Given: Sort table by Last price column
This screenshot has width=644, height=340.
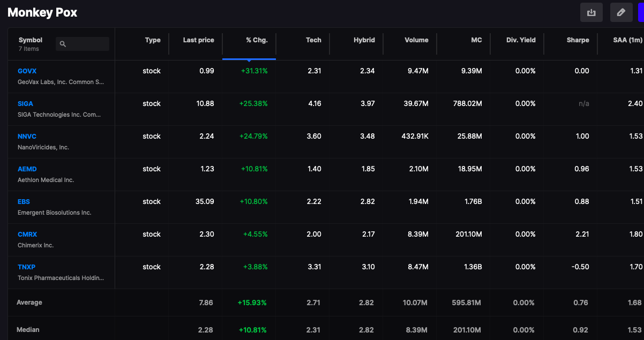Looking at the screenshot, I should point(198,40).
